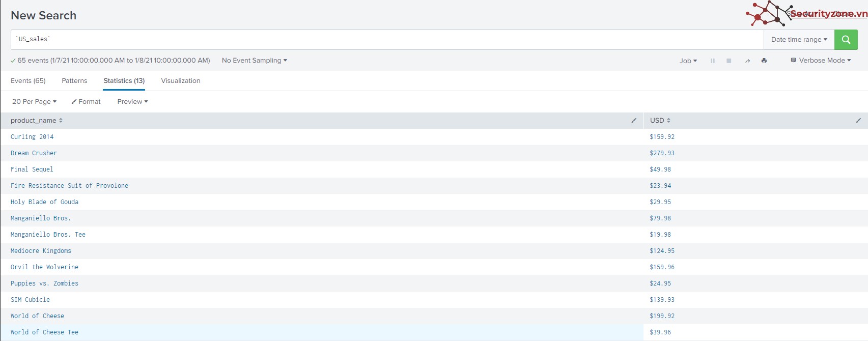Click World of Cheese Tee product name

coord(44,332)
